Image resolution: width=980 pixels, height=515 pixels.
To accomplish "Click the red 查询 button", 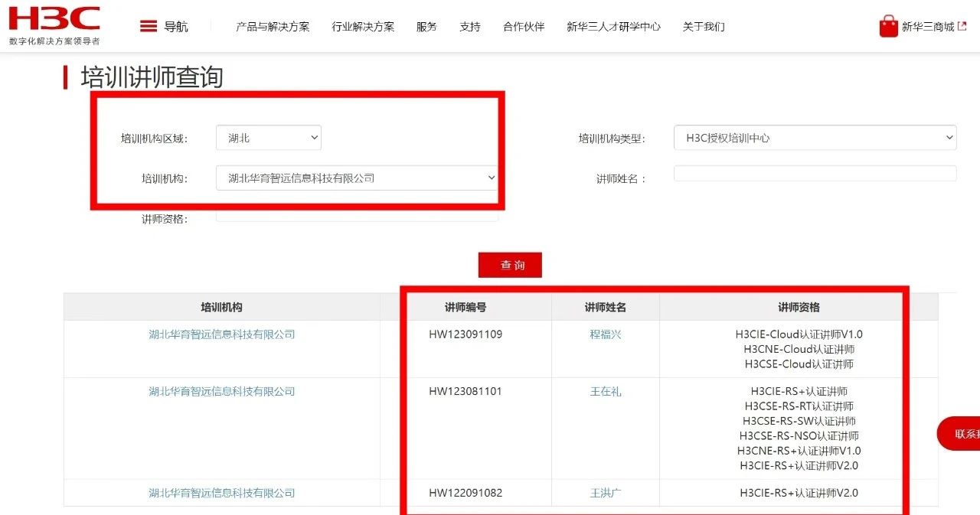I will coord(510,265).
